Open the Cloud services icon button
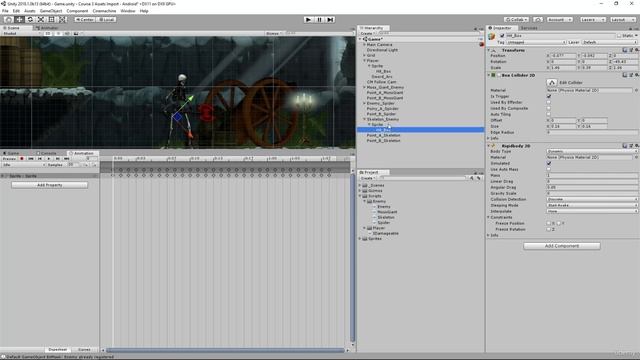This screenshot has height=360, width=640. (538, 19)
